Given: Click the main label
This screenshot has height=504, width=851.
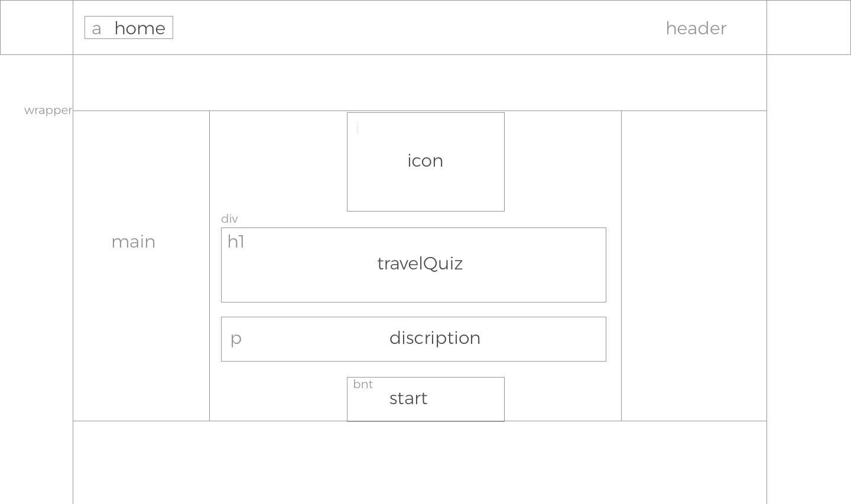Looking at the screenshot, I should [x=134, y=242].
